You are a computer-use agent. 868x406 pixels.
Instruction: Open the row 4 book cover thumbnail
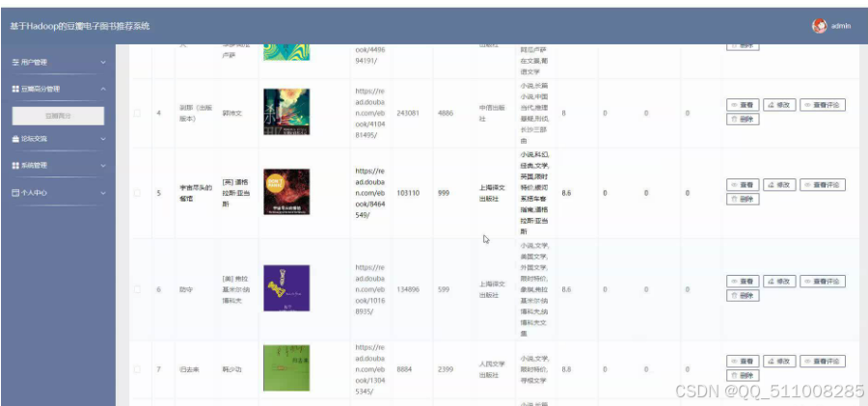coord(286,112)
